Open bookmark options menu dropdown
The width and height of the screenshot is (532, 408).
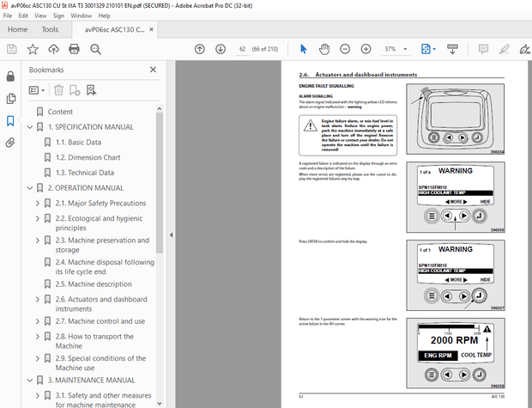(x=37, y=90)
